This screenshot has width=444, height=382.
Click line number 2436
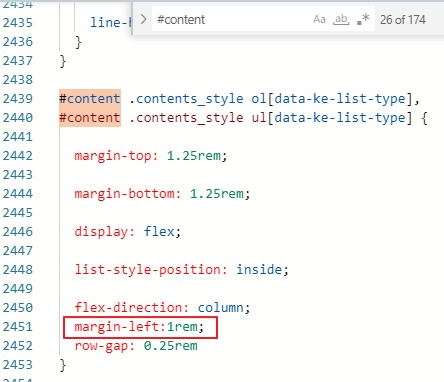pyautogui.click(x=18, y=42)
